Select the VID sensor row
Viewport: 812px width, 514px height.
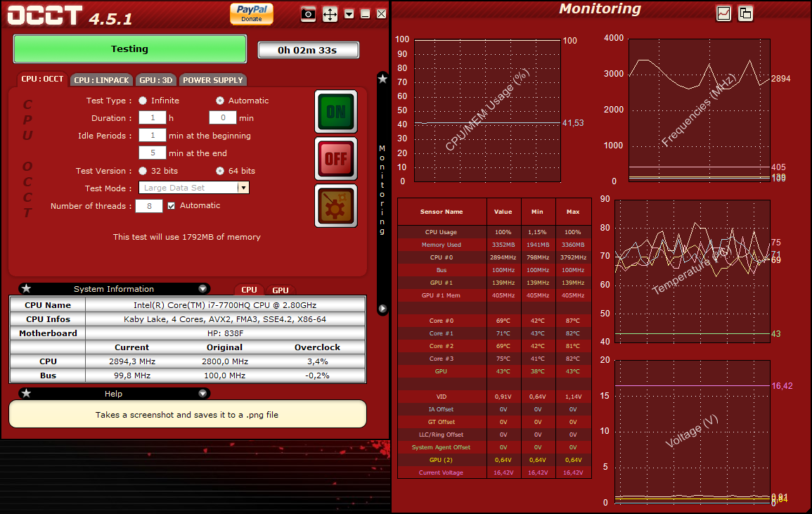[x=494, y=397]
